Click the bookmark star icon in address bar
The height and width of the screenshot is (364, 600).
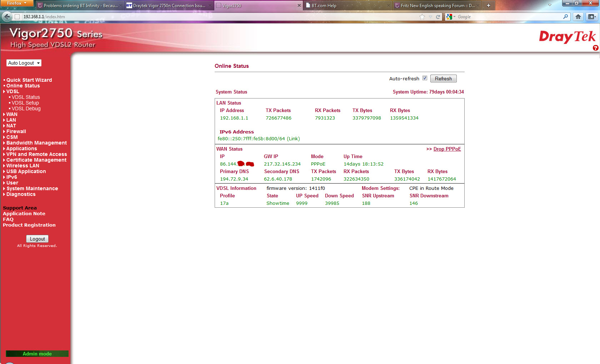click(x=422, y=17)
